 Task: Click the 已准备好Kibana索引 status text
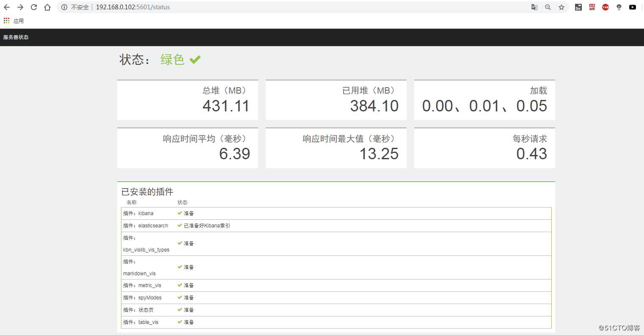point(207,226)
